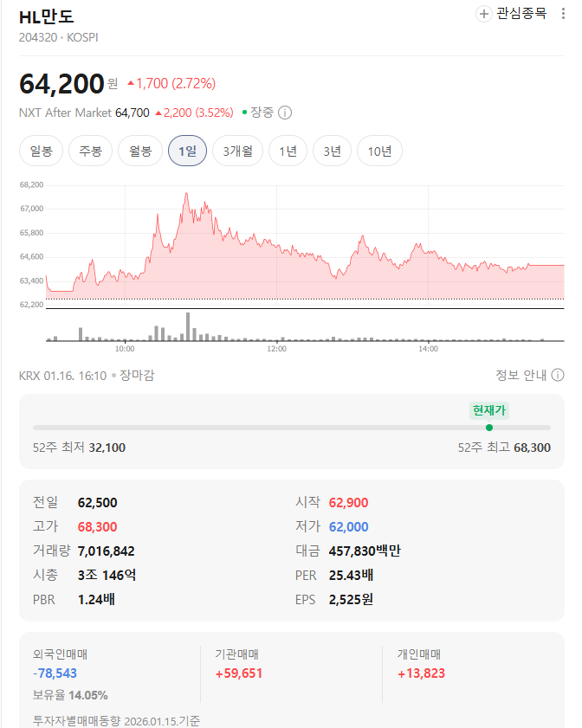Open the 10년 chart view
The height and width of the screenshot is (728, 582).
379,150
